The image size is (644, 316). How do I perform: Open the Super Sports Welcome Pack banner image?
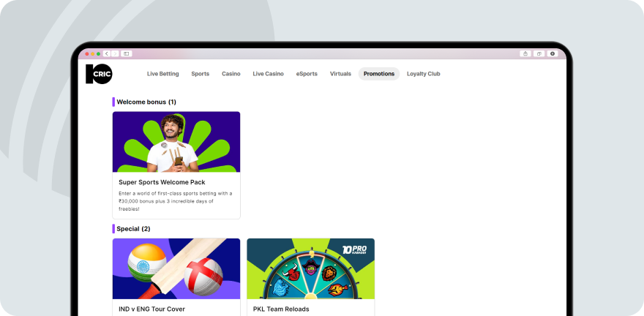click(176, 142)
